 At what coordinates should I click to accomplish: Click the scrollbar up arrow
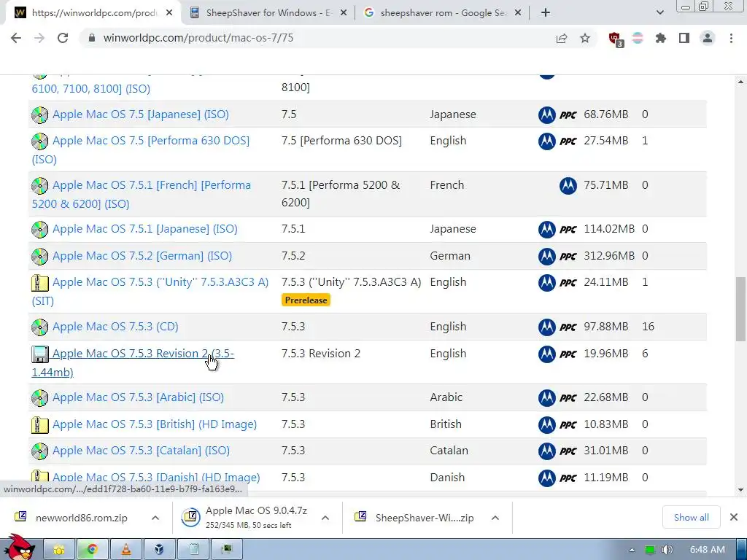741,82
